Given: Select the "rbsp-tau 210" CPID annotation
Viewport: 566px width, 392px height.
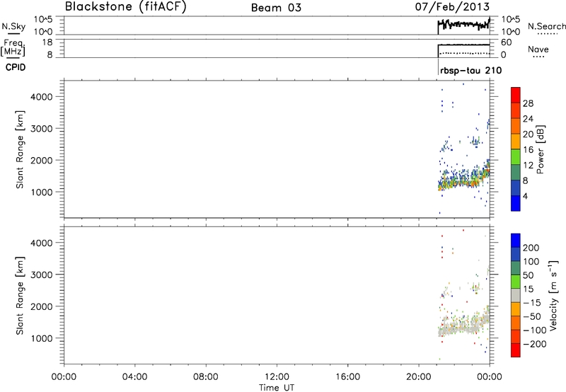Looking at the screenshot, I should 470,70.
